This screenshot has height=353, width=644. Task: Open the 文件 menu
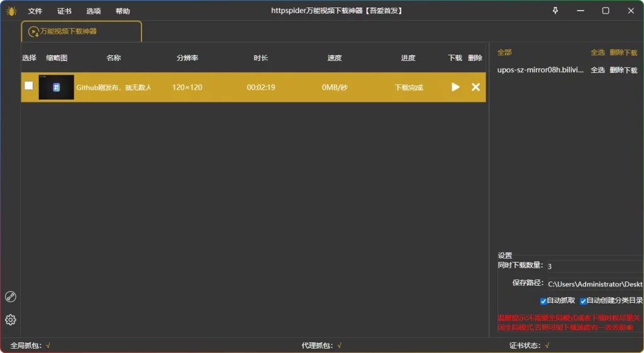(x=35, y=11)
